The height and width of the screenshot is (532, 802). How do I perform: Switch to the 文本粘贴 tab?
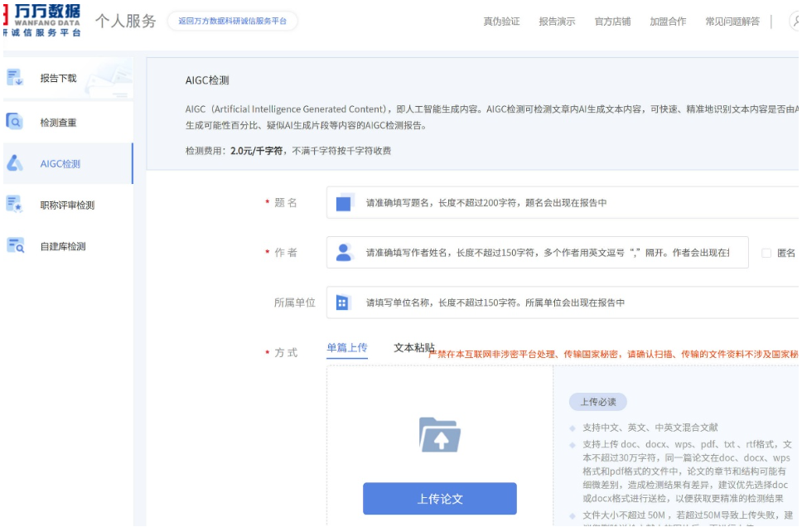pyautogui.click(x=413, y=348)
